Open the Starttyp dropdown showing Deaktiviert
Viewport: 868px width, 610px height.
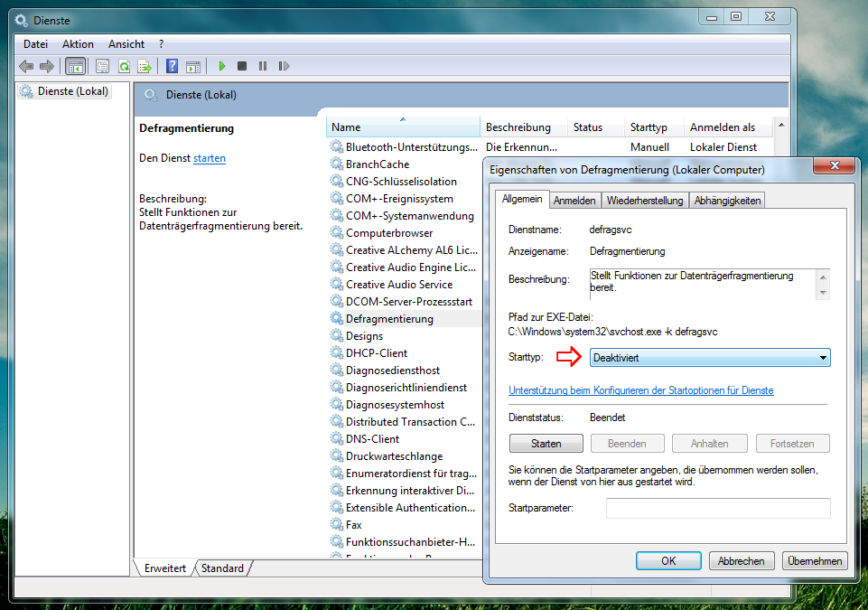710,357
